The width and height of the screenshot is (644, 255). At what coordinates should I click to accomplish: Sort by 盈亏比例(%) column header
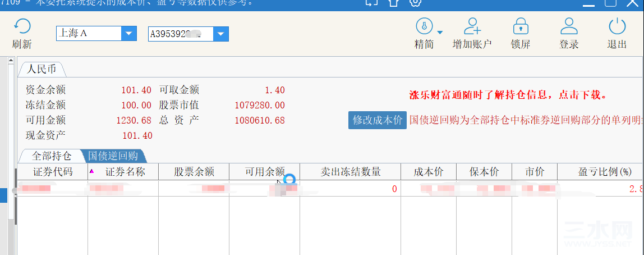[600, 171]
